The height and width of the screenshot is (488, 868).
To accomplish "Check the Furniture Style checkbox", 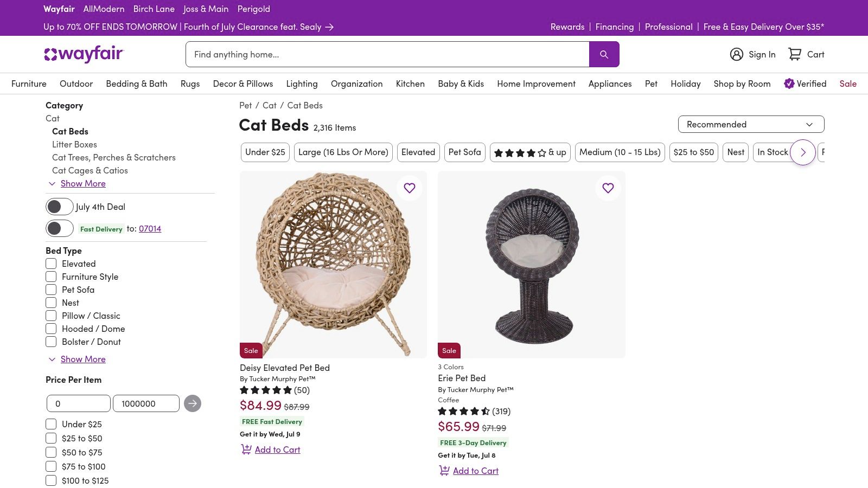I will [51, 277].
